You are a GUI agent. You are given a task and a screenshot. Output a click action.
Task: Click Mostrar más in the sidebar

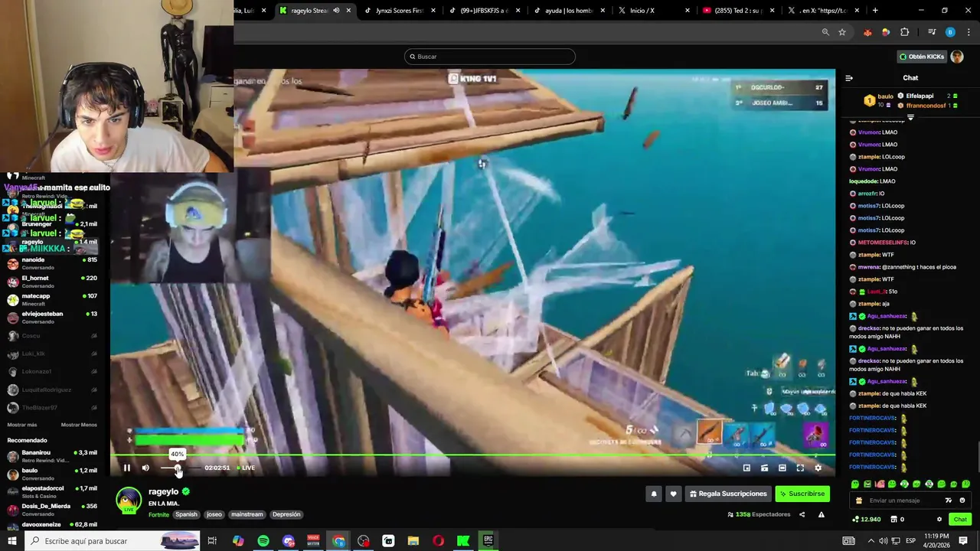click(21, 425)
